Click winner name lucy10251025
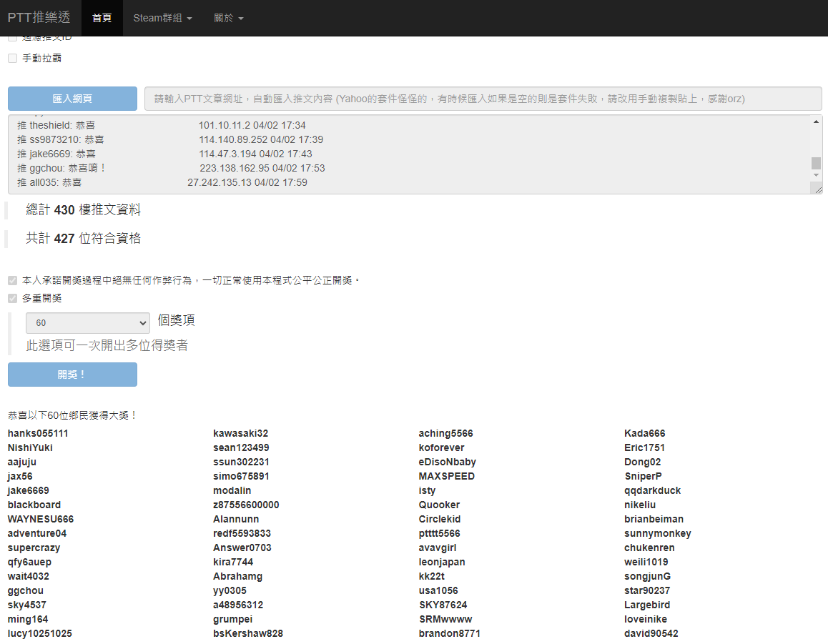Image resolution: width=828 pixels, height=644 pixels. click(40, 633)
